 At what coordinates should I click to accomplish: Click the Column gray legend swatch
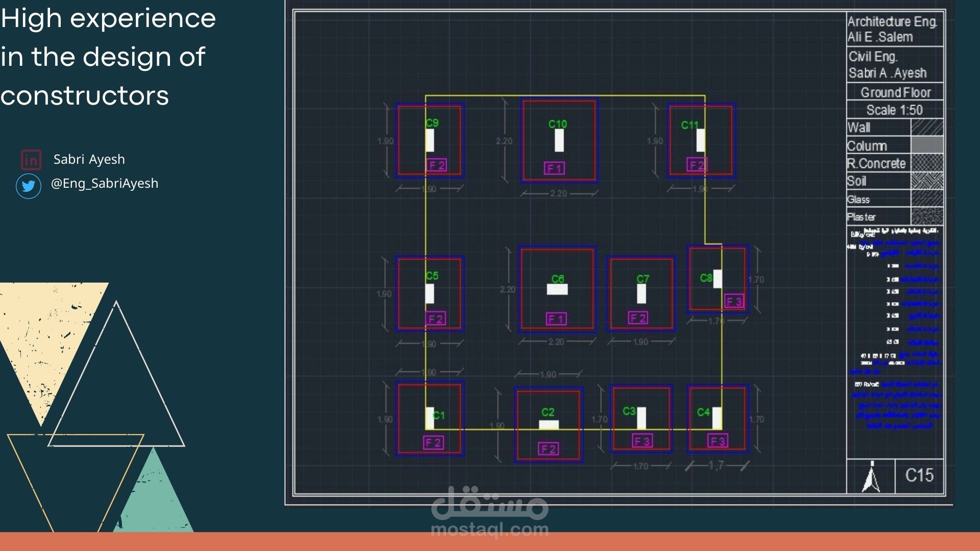click(927, 145)
